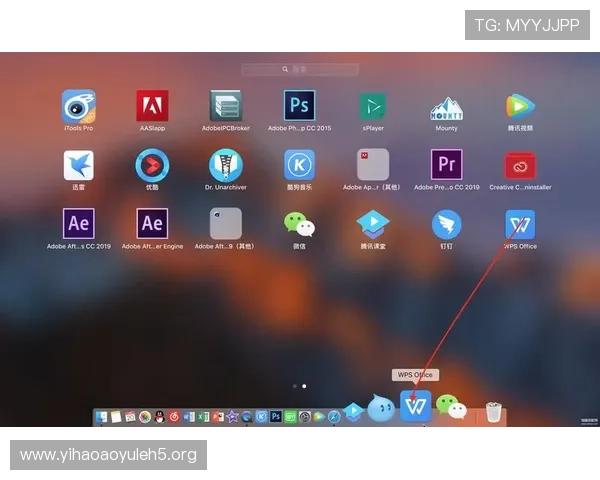The width and height of the screenshot is (600, 480).
Task: Launch WeChat (微信) from Launchpad grid
Action: 299,224
